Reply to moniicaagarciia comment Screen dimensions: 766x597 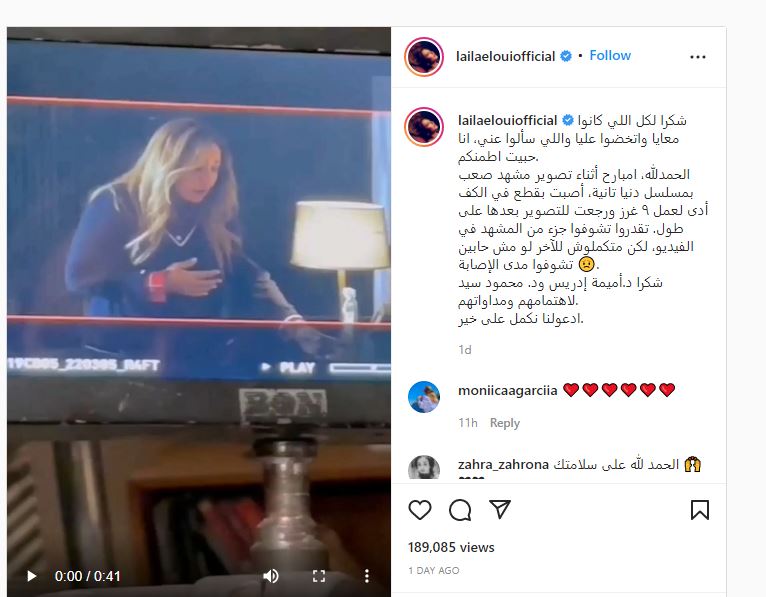coord(505,423)
